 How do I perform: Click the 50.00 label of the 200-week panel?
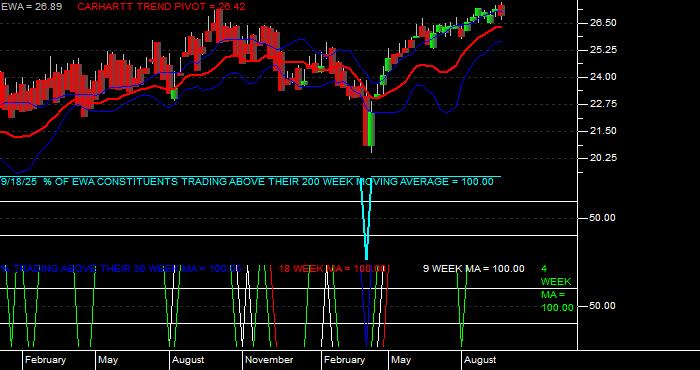603,218
